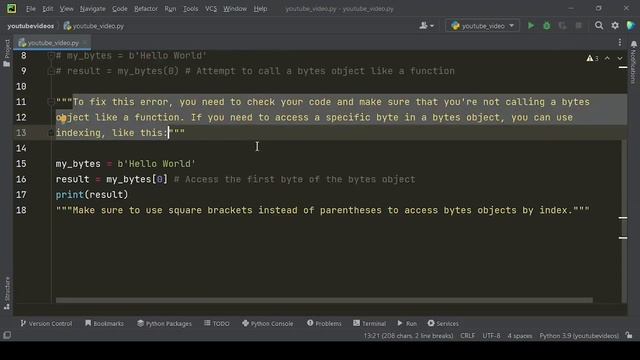Open the File menu

[x=31, y=9]
